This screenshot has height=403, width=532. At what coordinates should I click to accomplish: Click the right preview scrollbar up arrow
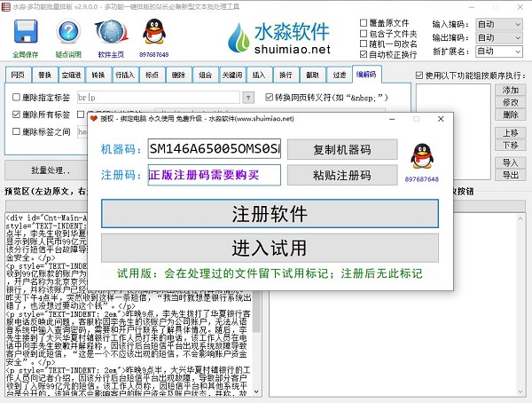[x=520, y=218]
